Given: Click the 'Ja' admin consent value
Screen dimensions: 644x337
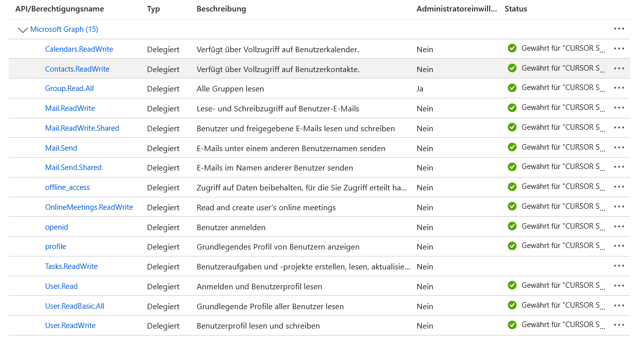Looking at the screenshot, I should [420, 89].
